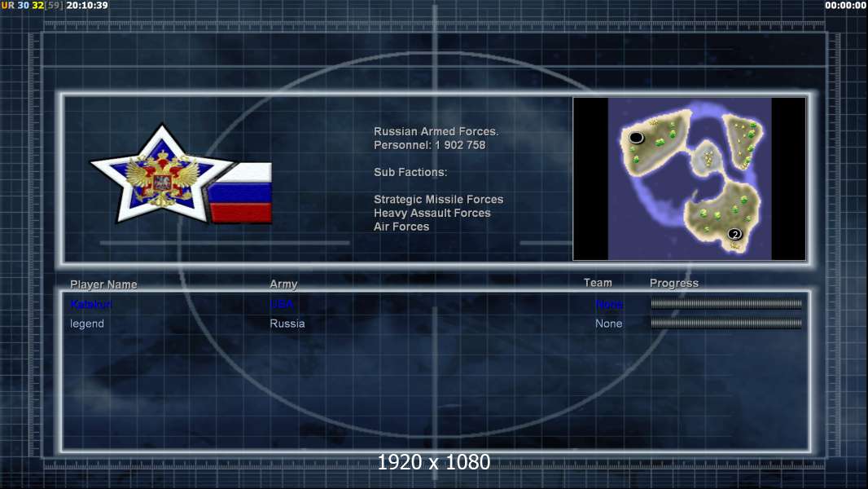
Task: Click the small central island on the map
Action: [x=706, y=158]
